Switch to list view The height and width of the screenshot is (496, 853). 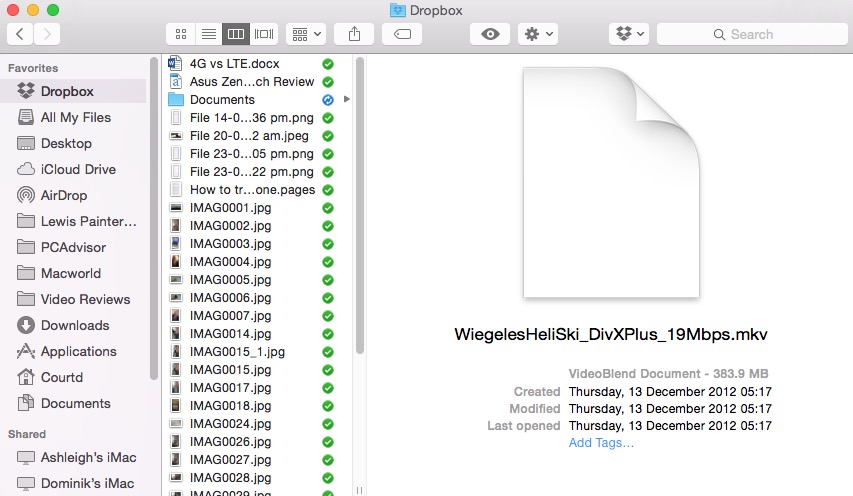pyautogui.click(x=209, y=34)
